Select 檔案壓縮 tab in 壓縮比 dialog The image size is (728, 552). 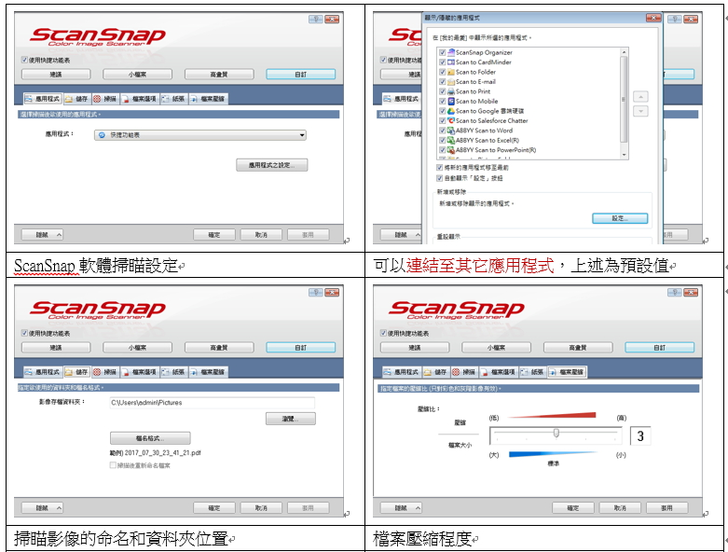click(567, 372)
